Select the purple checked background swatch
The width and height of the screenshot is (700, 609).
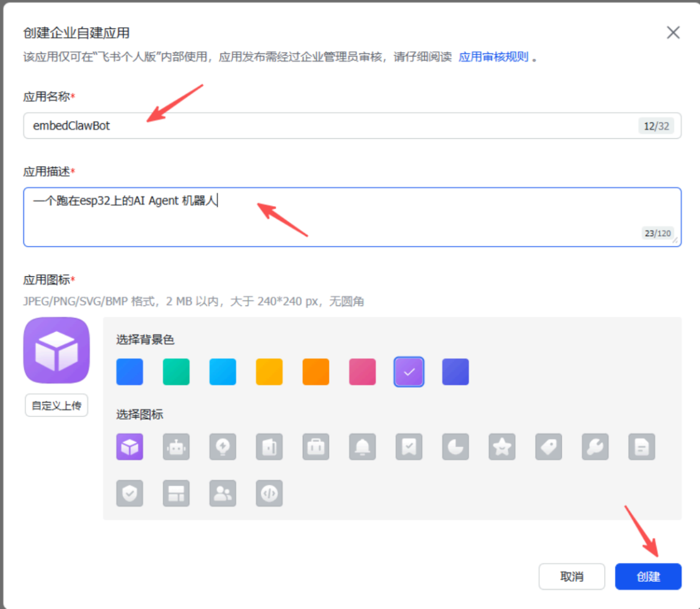point(409,372)
